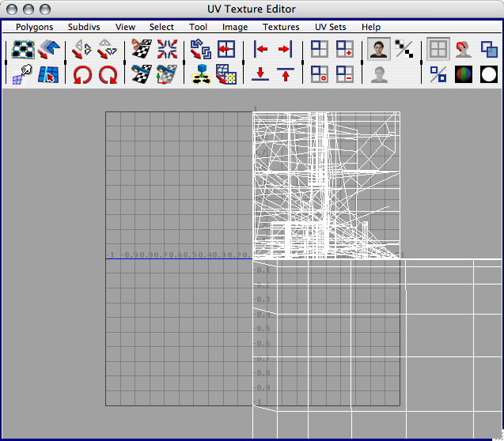Screen dimensions: 504x441
Task: Minimize the UV Texture Editor window
Action: click(x=28, y=9)
